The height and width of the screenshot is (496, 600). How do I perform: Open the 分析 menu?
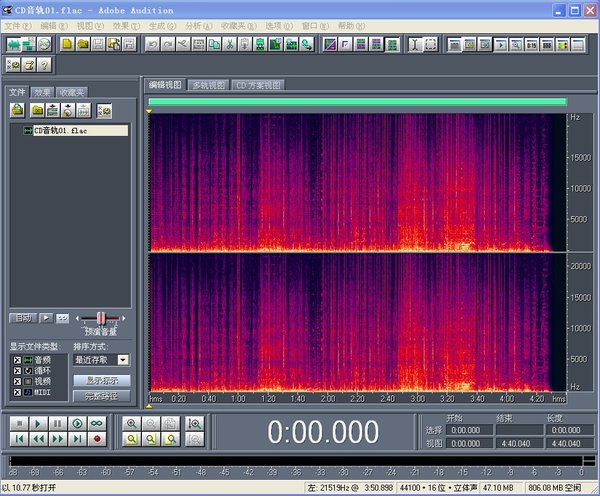tap(198, 26)
